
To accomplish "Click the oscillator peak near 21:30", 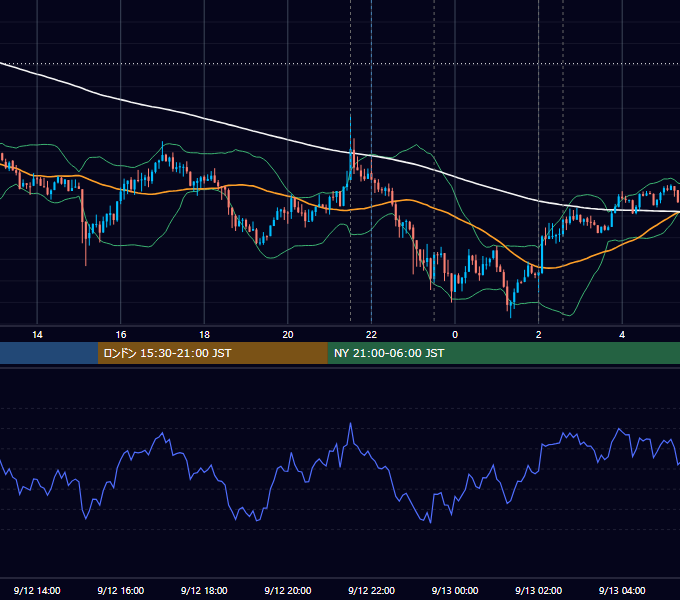I will pos(350,424).
